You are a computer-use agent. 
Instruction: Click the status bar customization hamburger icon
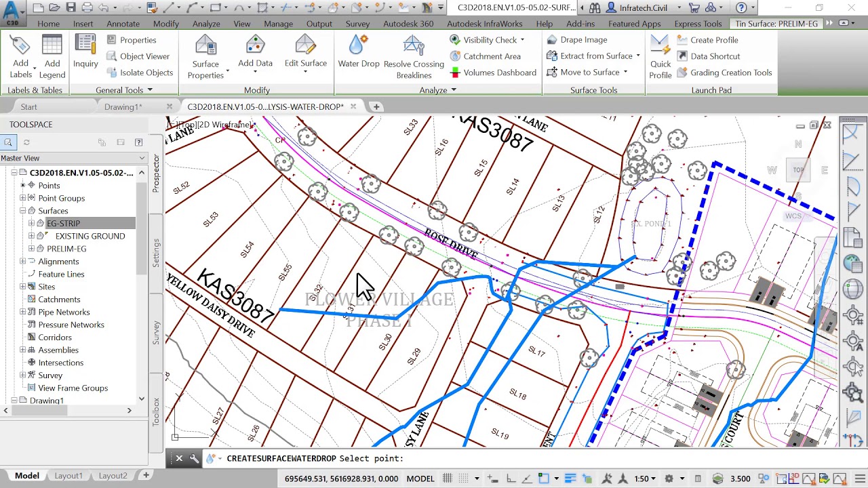click(x=859, y=479)
